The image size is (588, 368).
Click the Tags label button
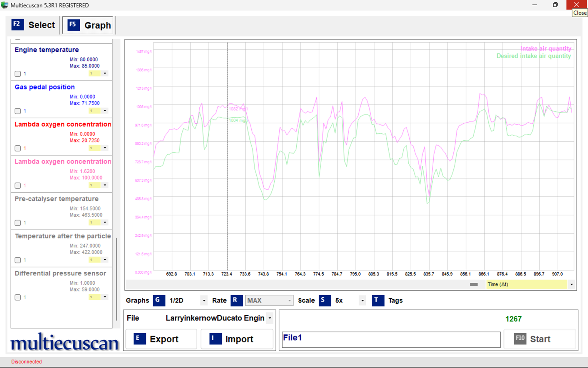coord(395,301)
